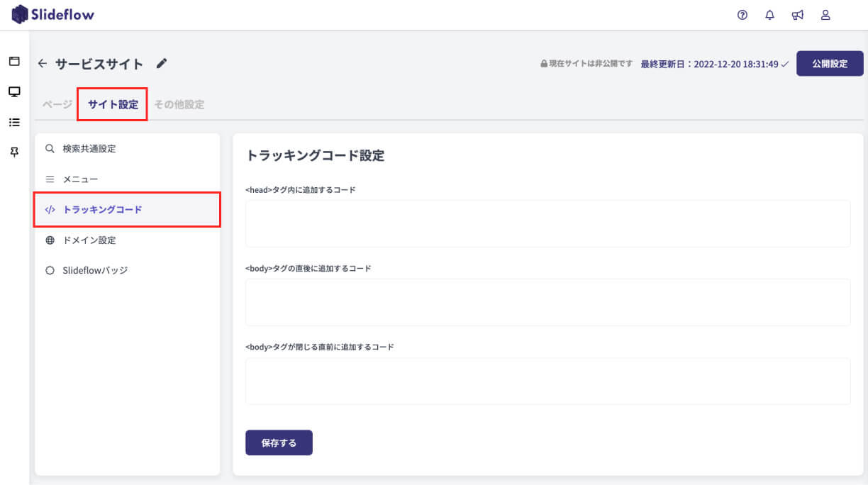Click the pin icon in left sidebar
The height and width of the screenshot is (485, 868).
[14, 152]
